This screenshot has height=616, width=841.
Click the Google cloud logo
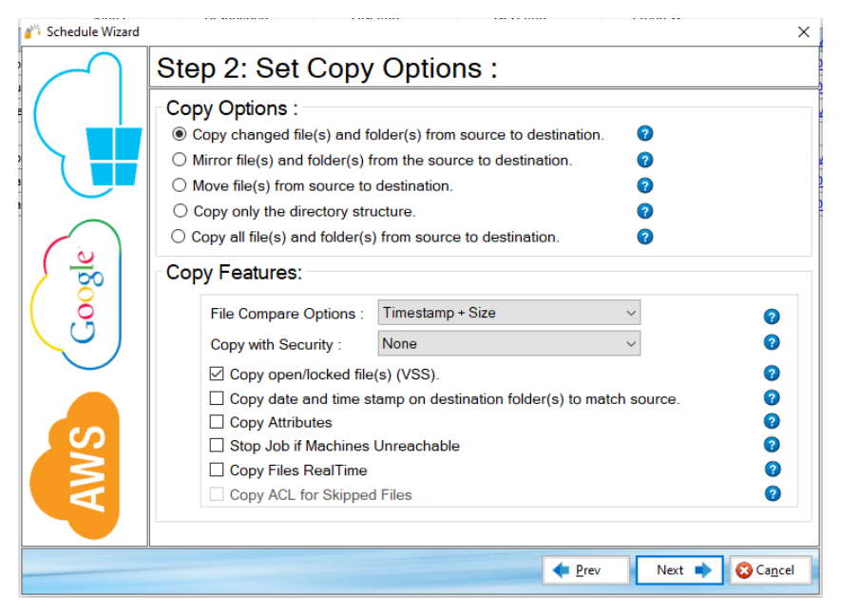pyautogui.click(x=76, y=295)
